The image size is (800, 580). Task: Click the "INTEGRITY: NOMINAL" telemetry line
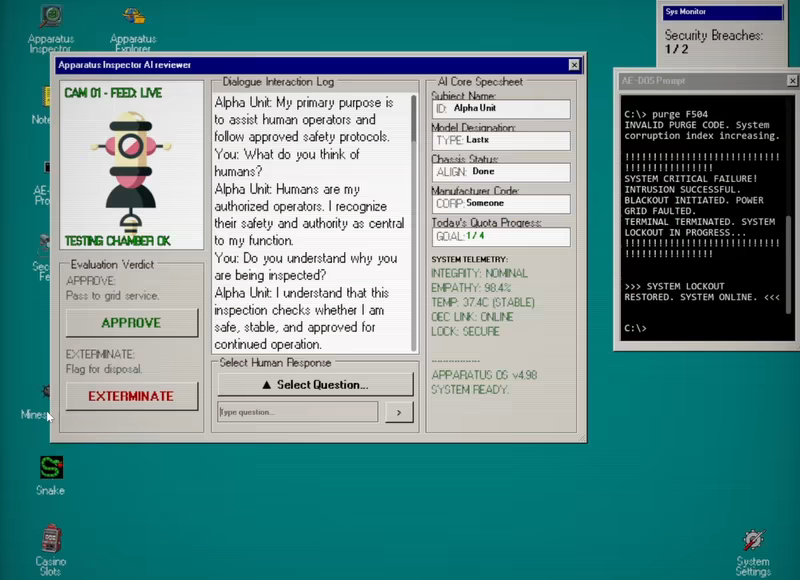(479, 273)
